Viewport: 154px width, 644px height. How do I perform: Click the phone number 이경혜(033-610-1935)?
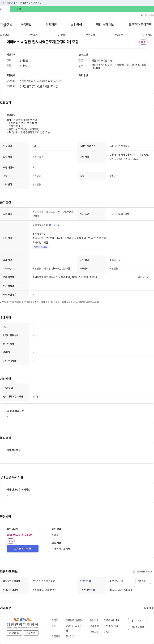tap(44, 590)
